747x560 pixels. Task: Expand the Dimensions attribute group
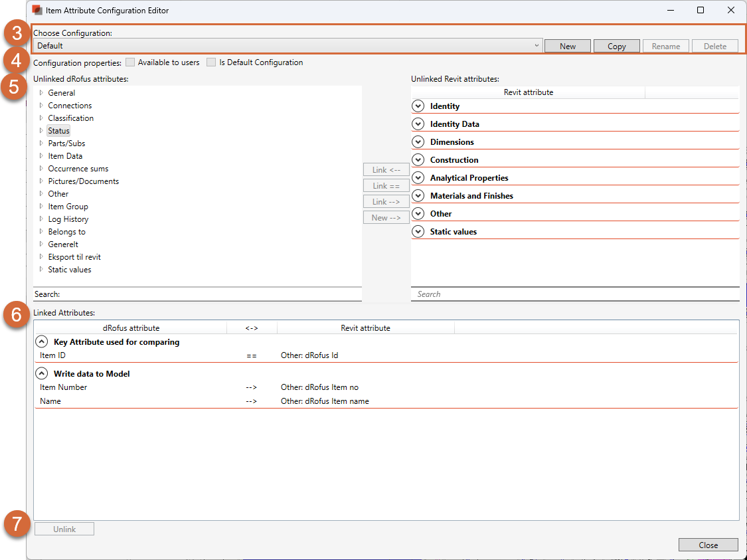[x=418, y=141]
